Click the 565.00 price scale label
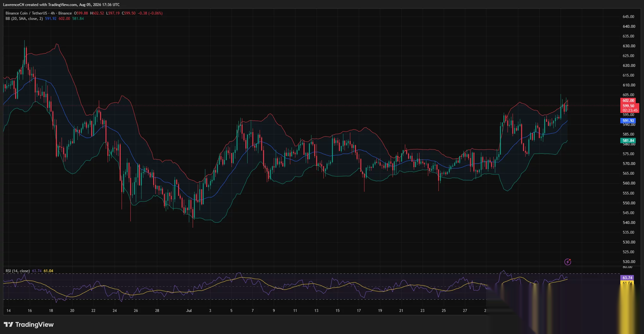 629,173
